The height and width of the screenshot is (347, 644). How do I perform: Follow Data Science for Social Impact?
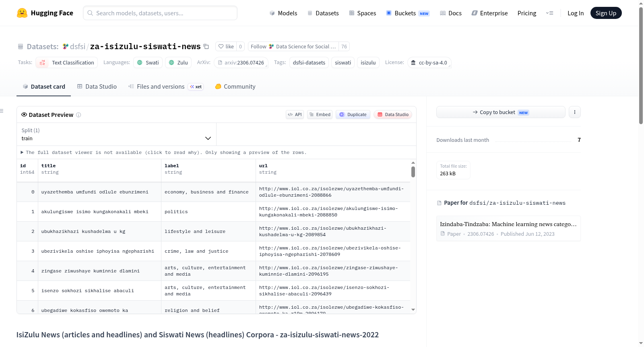[293, 46]
